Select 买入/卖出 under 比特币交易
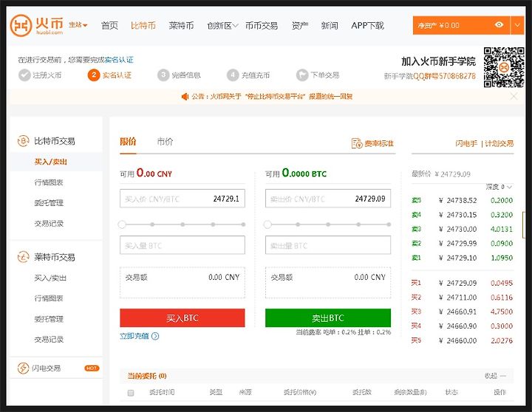Image resolution: width=532 pixels, height=412 pixels. 50,162
